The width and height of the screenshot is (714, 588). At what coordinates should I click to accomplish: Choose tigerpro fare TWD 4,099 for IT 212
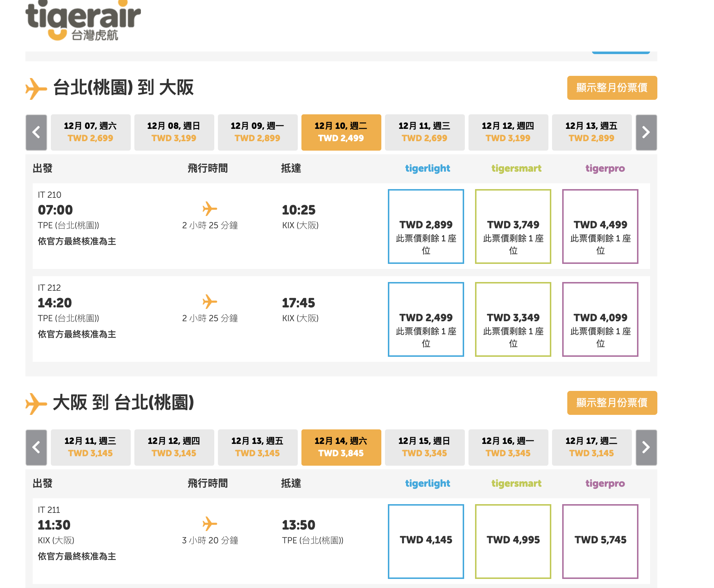coord(600,319)
